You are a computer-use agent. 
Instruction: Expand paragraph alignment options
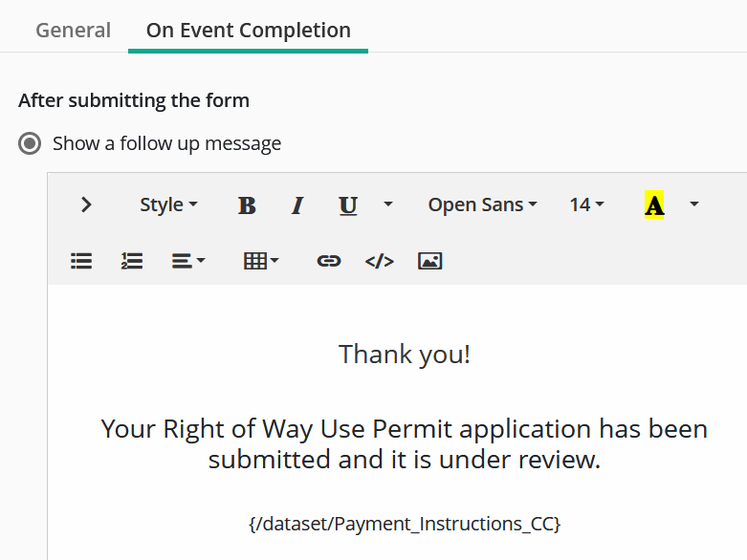(188, 261)
